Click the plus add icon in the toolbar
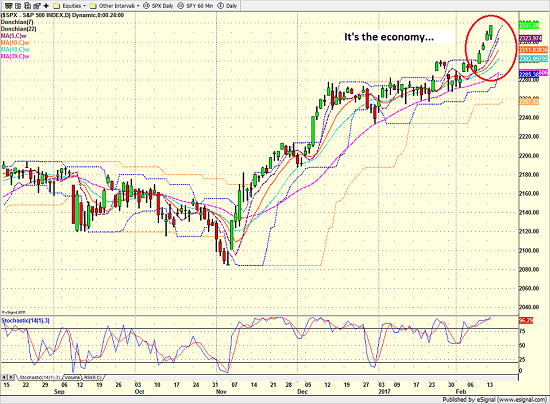The image size is (550, 404). pos(46,6)
